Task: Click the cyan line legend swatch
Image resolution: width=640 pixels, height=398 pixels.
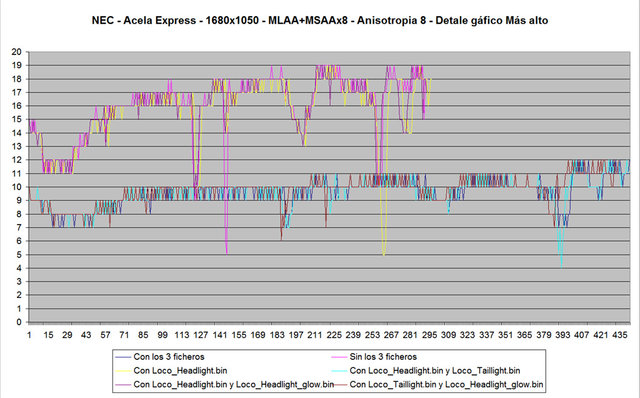Action: [339, 371]
